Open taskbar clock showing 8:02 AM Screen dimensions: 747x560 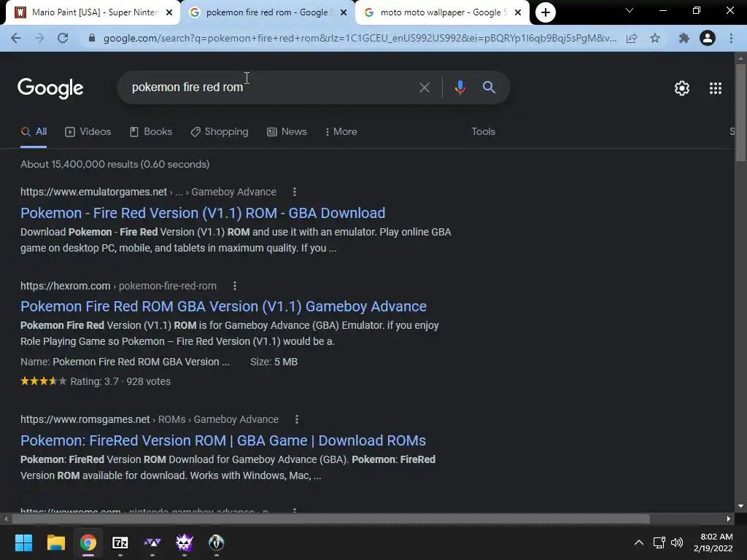[713, 542]
